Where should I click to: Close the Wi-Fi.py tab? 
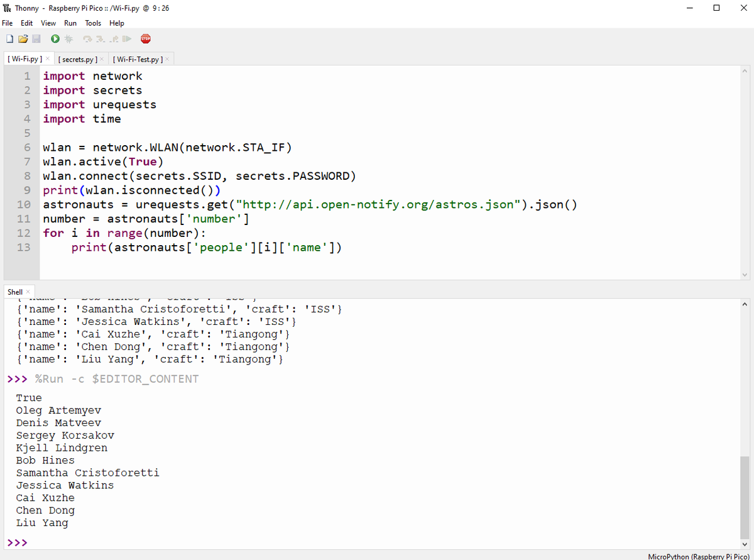tap(48, 59)
